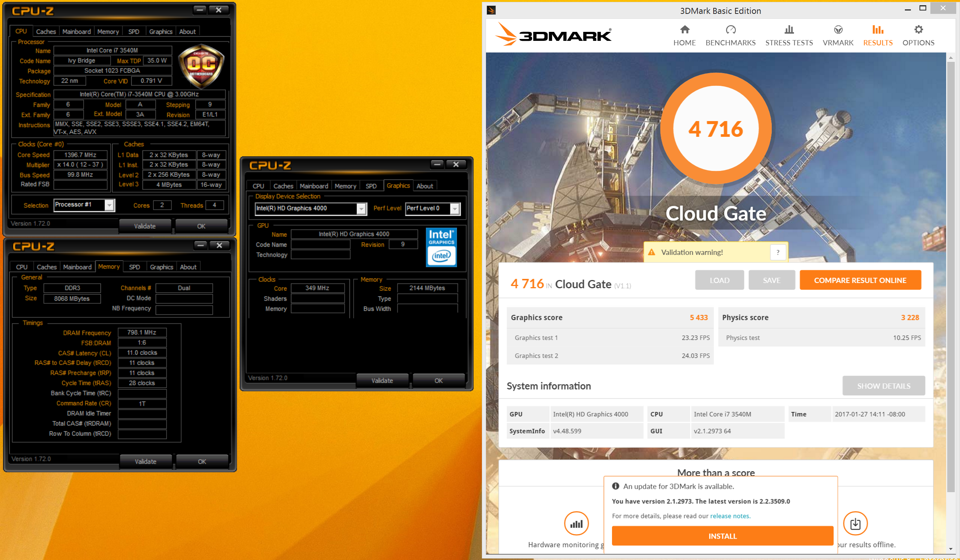Click the hardware monitoring circle icon
This screenshot has width=960, height=560.
click(576, 523)
